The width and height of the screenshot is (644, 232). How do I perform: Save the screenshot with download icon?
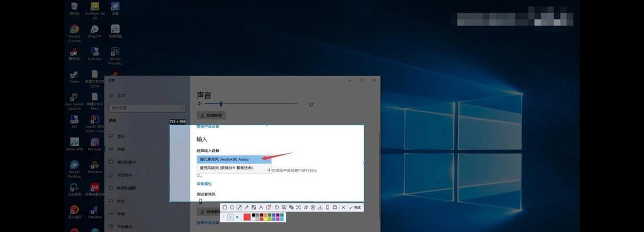(321, 208)
